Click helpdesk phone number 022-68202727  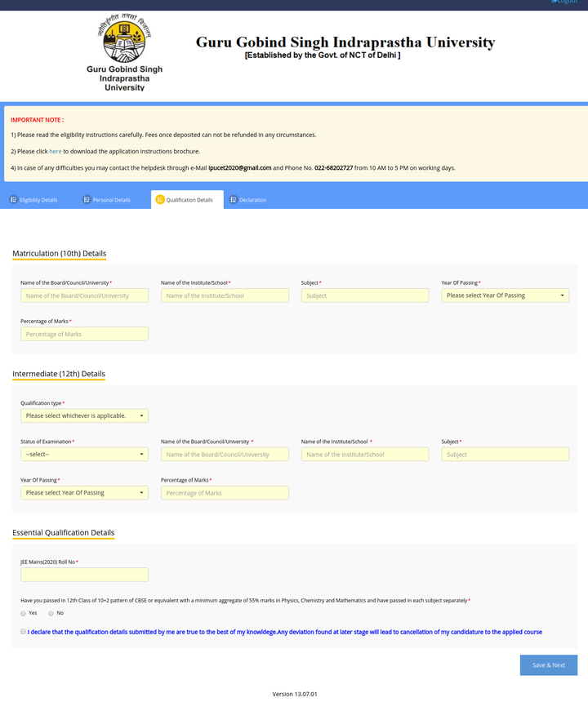point(334,168)
